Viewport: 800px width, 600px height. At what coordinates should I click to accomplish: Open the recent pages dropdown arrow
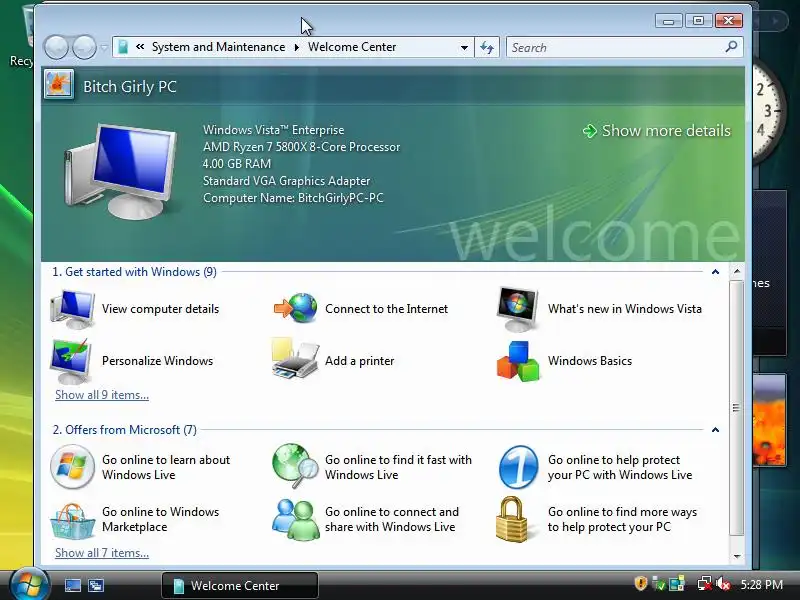tap(104, 47)
